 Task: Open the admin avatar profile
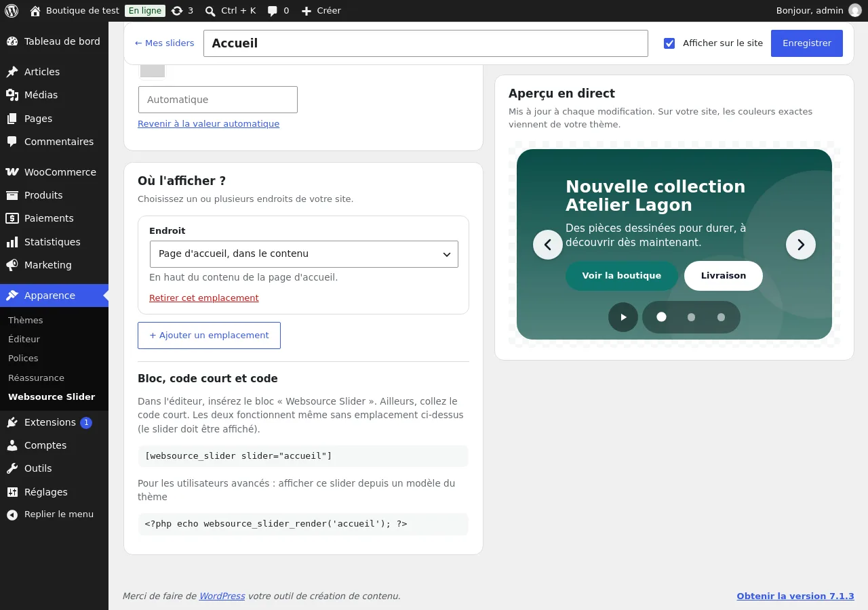point(855,11)
